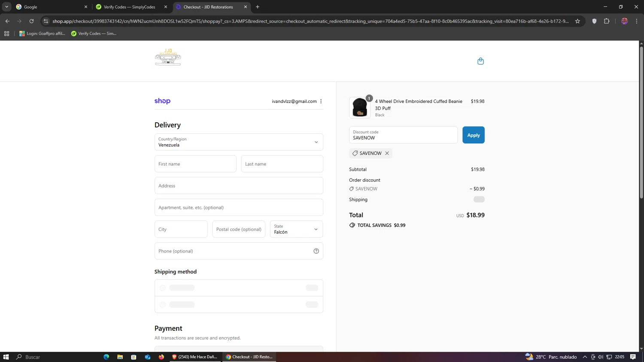Switch to the Verify Codes SimplyCodes tab

pos(131,7)
